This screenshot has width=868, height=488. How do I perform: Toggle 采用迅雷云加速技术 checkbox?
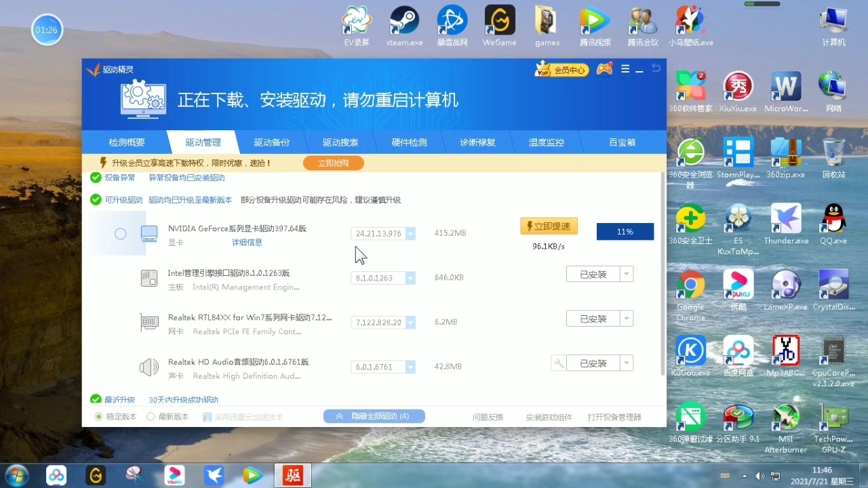[208, 417]
